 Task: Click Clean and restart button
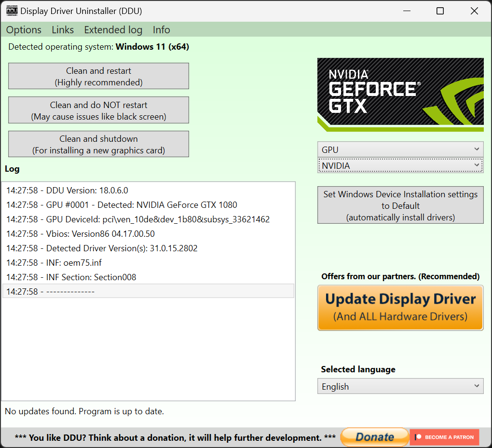(x=98, y=76)
